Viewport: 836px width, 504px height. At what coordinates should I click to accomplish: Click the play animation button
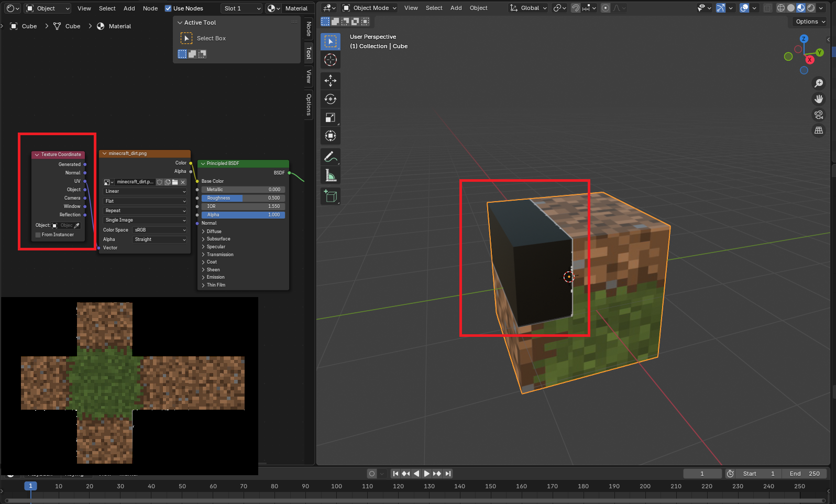426,474
